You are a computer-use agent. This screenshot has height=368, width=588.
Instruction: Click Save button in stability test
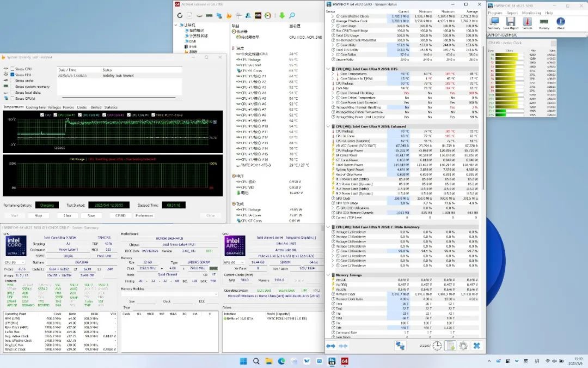pyautogui.click(x=91, y=215)
